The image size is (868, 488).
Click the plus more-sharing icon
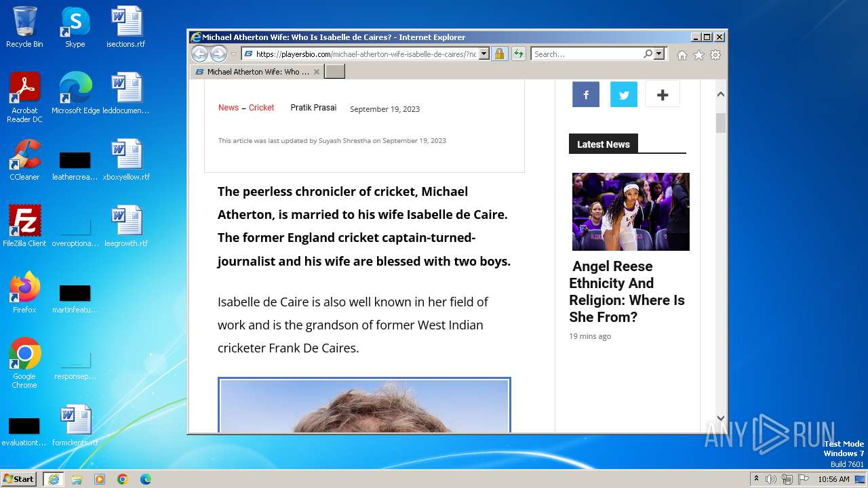(x=663, y=95)
